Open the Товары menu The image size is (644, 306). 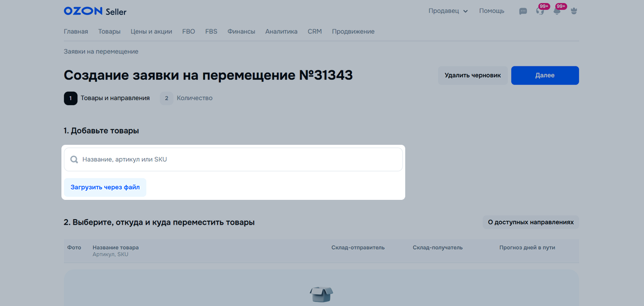tap(109, 31)
